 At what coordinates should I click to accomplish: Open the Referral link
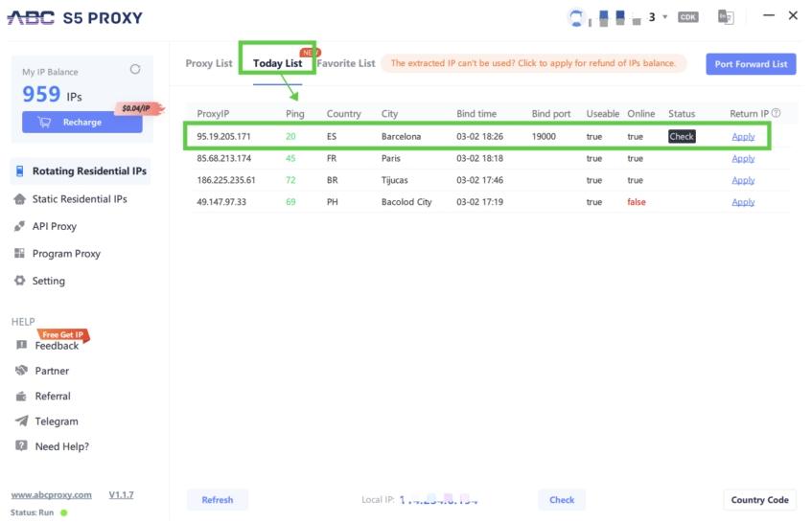click(x=53, y=397)
